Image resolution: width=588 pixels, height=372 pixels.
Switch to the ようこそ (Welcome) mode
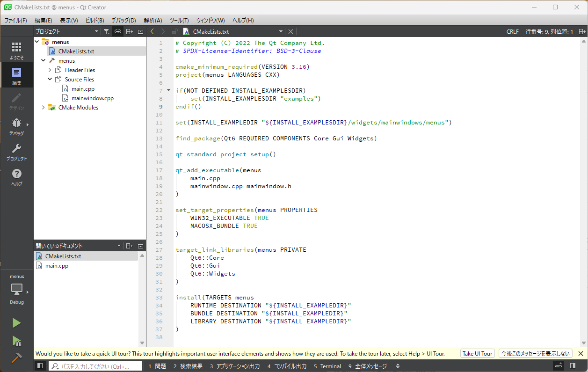point(17,49)
